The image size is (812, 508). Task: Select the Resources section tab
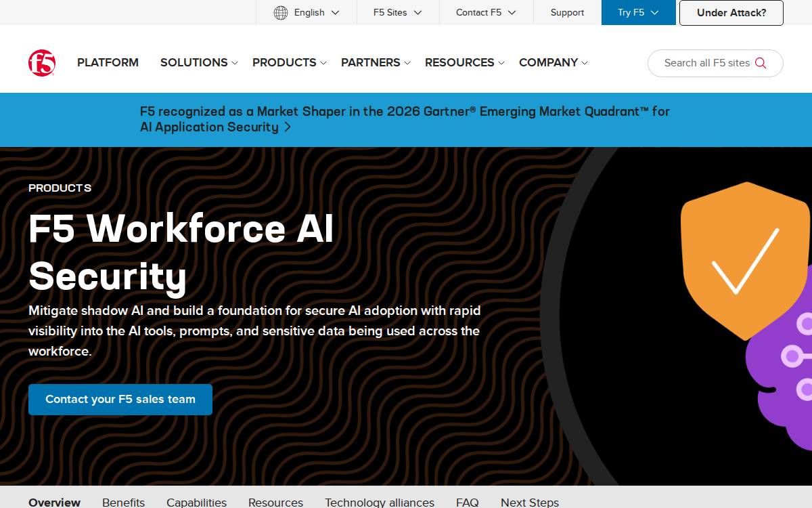tap(275, 502)
